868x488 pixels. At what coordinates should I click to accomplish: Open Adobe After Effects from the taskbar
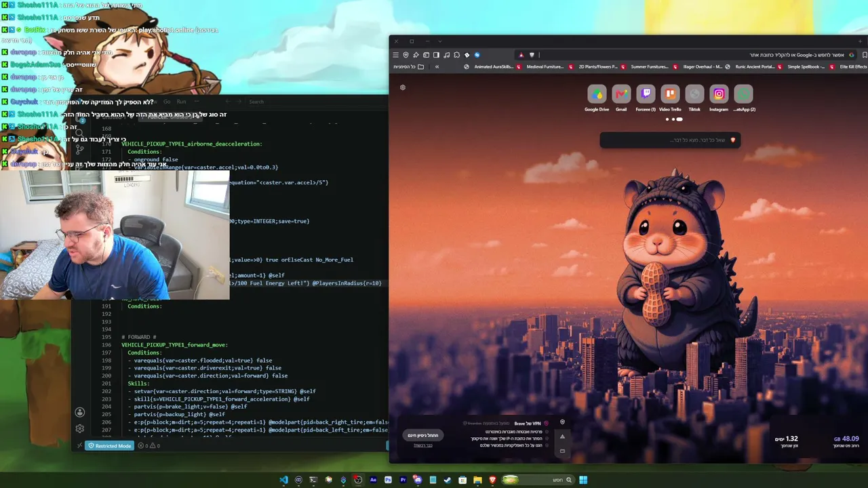tap(373, 480)
